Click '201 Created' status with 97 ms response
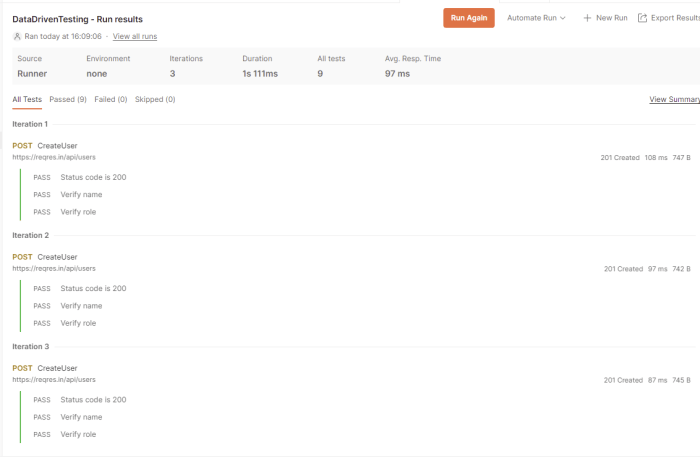The width and height of the screenshot is (700, 461). point(623,269)
